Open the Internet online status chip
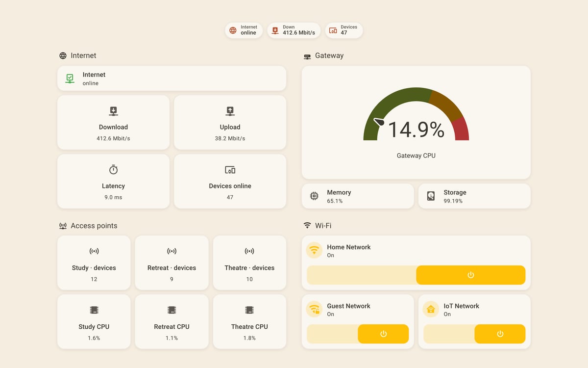This screenshot has width=588, height=368. click(244, 30)
